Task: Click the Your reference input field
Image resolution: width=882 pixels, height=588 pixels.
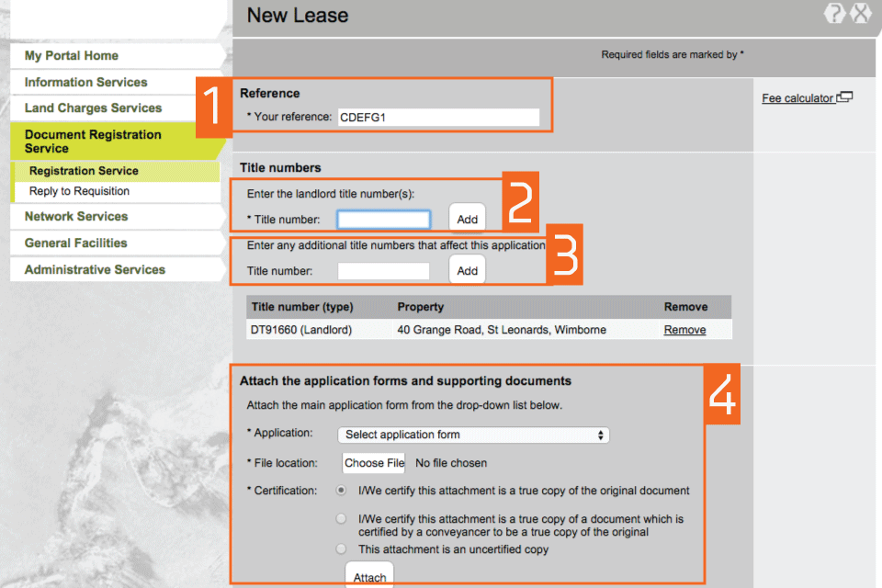Action: (x=438, y=118)
